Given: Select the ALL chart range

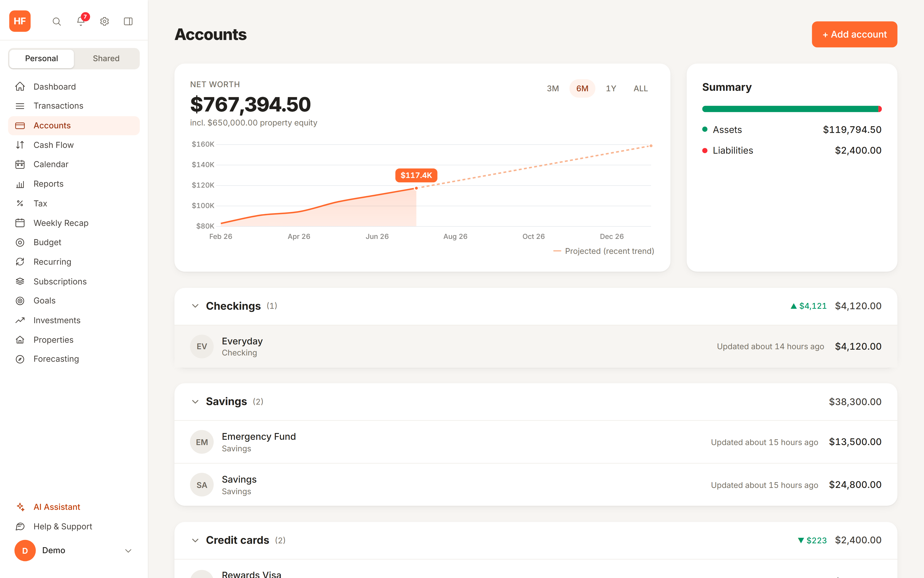Looking at the screenshot, I should (x=640, y=88).
